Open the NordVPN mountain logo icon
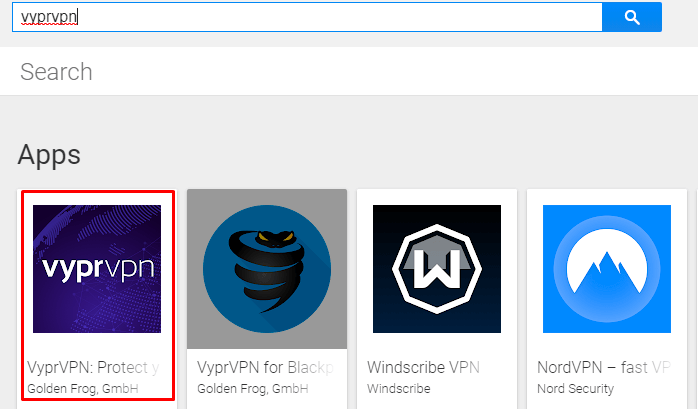The image size is (698, 409). point(607,269)
